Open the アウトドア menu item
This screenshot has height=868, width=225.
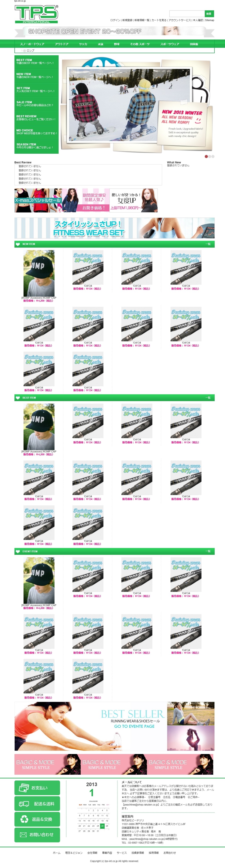point(62,44)
